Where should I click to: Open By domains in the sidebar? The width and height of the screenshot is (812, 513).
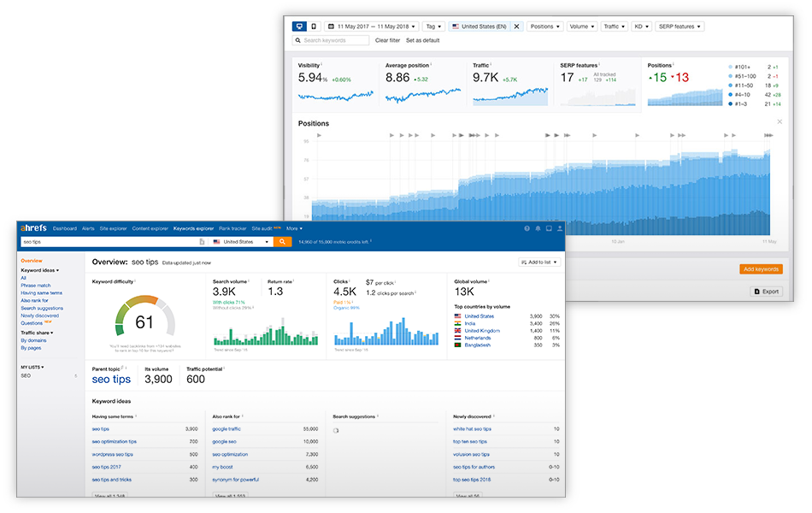33,340
